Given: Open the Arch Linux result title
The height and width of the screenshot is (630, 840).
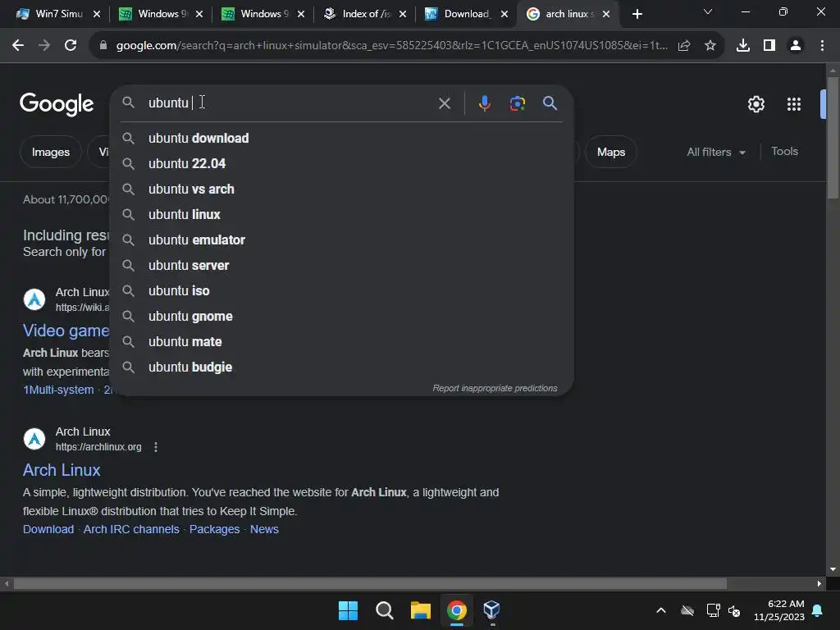Looking at the screenshot, I should pos(62,470).
